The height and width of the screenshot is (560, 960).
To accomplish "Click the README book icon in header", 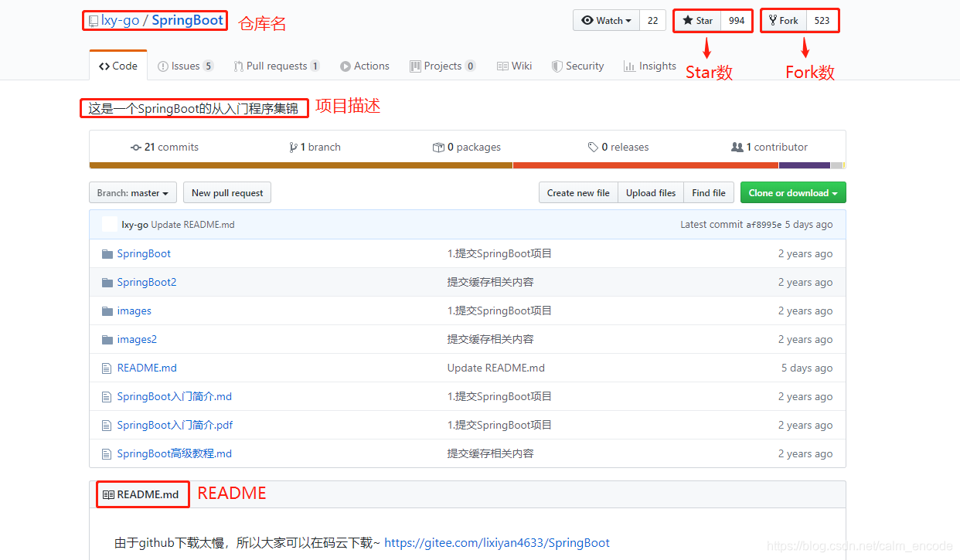I will click(108, 494).
